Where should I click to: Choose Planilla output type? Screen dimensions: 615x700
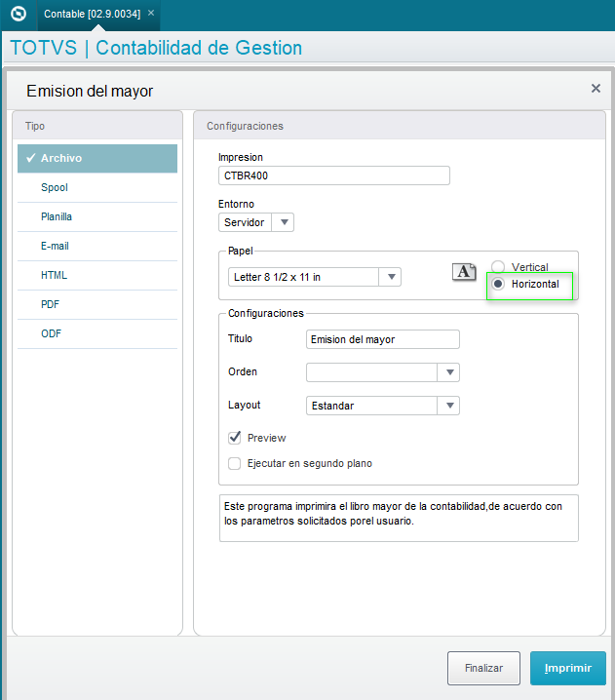97,217
